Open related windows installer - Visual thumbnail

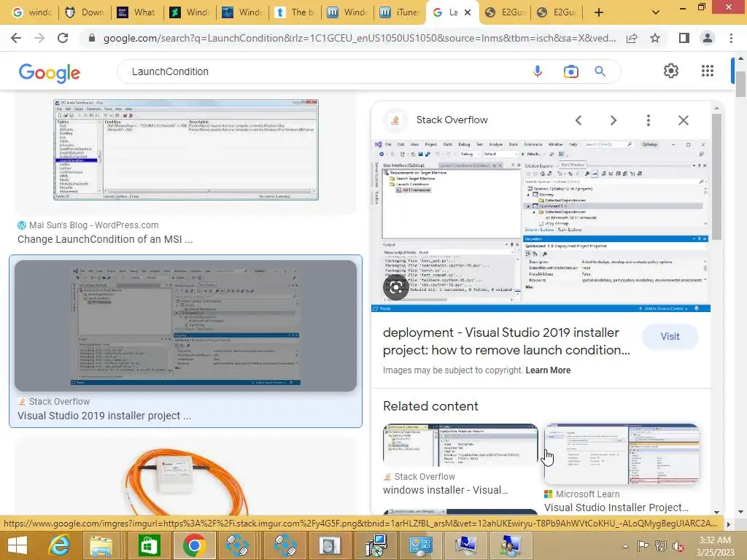(x=460, y=446)
